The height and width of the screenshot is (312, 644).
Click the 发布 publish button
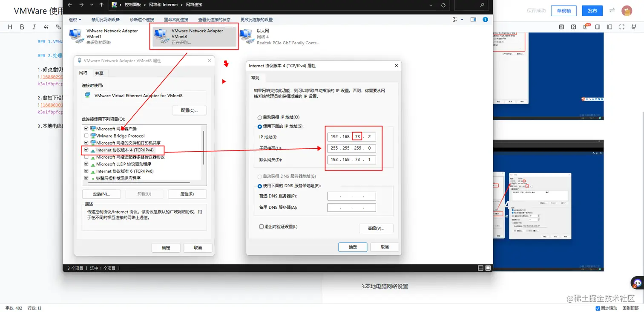(592, 11)
